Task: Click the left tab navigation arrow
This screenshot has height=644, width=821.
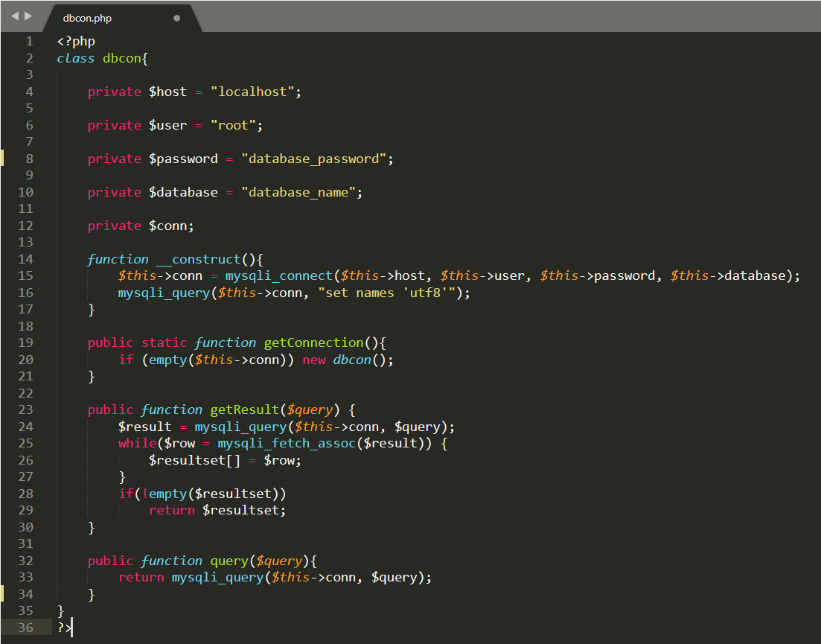Action: [14, 16]
